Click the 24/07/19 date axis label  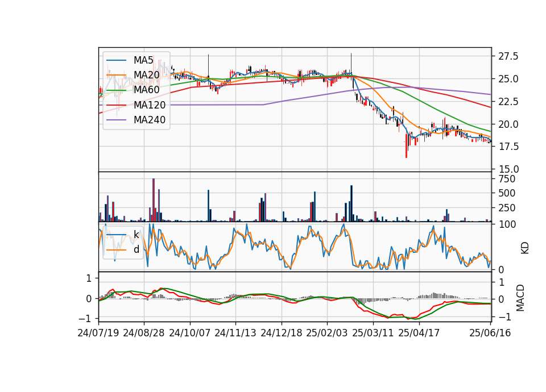click(98, 333)
